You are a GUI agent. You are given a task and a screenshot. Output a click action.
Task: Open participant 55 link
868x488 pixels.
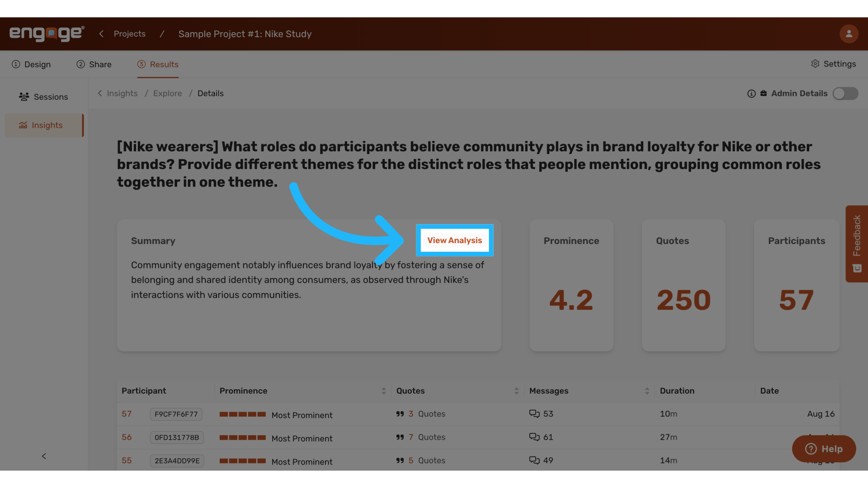pos(127,460)
